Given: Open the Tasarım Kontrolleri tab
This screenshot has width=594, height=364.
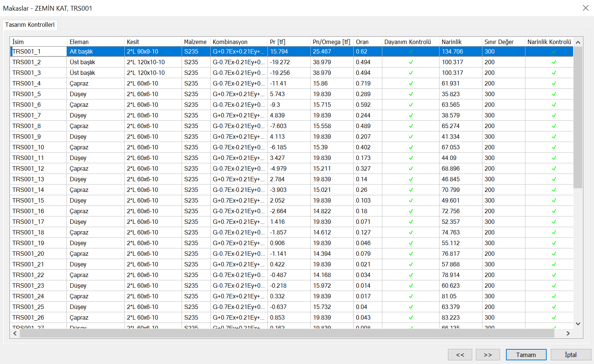Looking at the screenshot, I should click(30, 25).
